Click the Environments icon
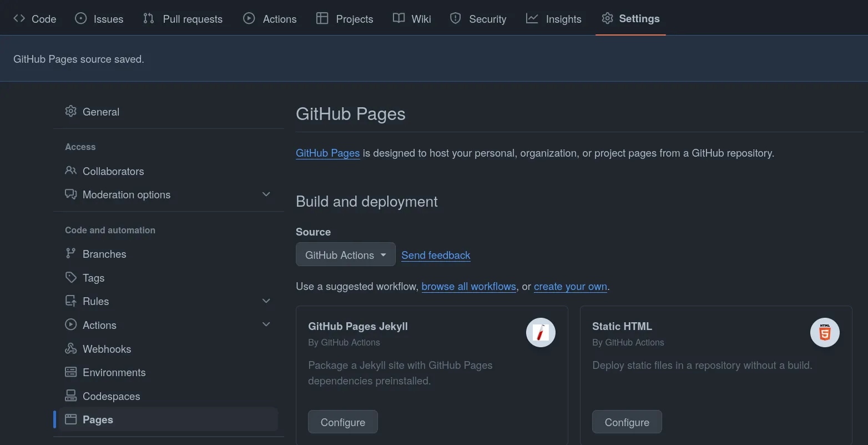 click(70, 372)
